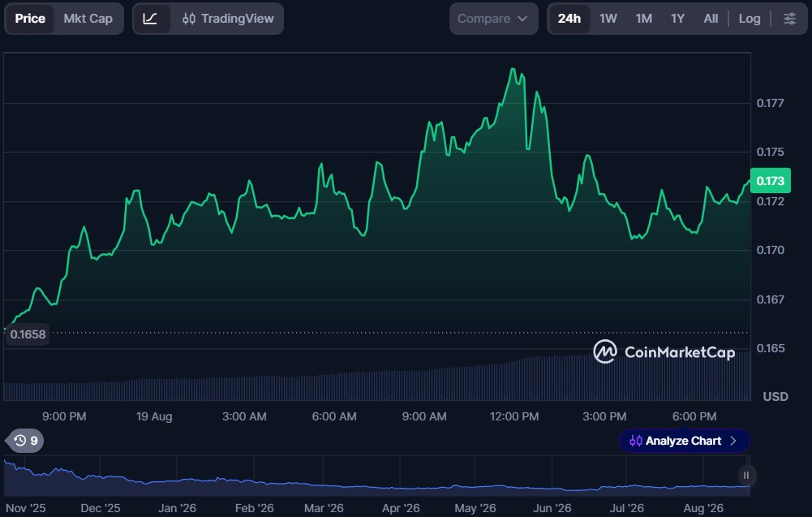The width and height of the screenshot is (812, 517).
Task: Select the Mkt Cap tab
Action: point(88,19)
